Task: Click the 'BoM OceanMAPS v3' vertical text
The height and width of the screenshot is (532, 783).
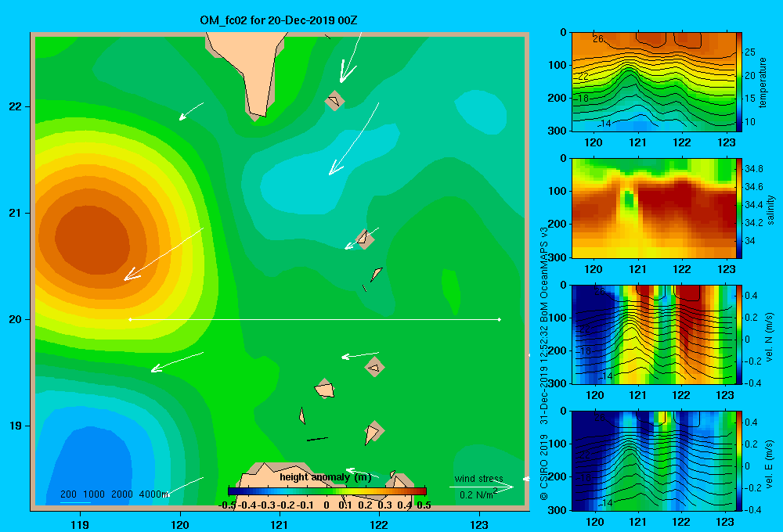Action: [544, 274]
